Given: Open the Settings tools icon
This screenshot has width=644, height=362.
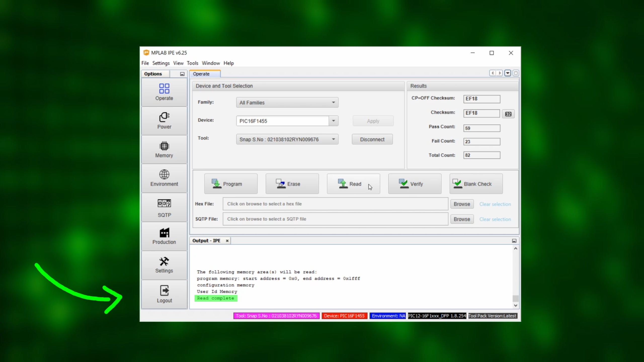Looking at the screenshot, I should click(164, 262).
